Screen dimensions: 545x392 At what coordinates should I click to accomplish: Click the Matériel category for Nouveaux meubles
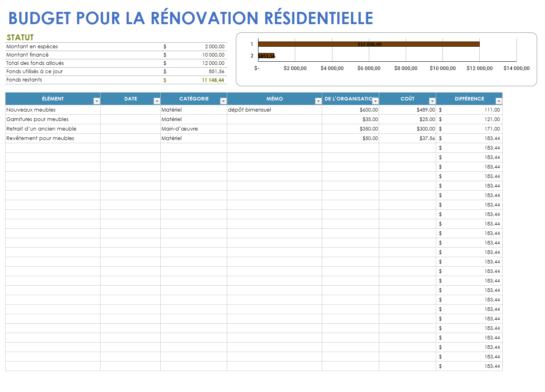[194, 110]
